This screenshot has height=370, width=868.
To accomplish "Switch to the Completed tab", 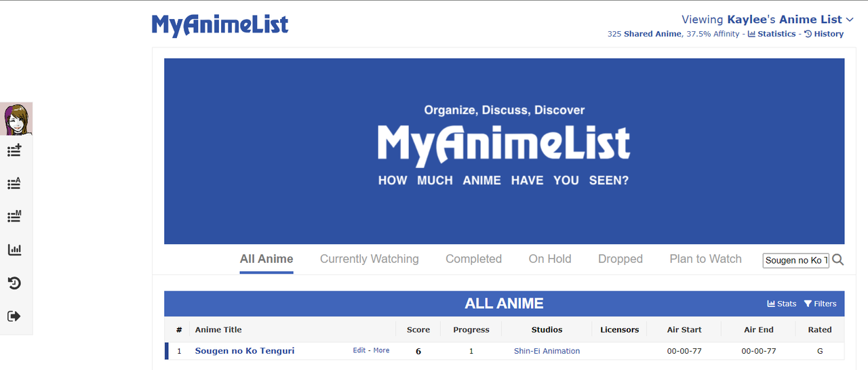I will [473, 259].
